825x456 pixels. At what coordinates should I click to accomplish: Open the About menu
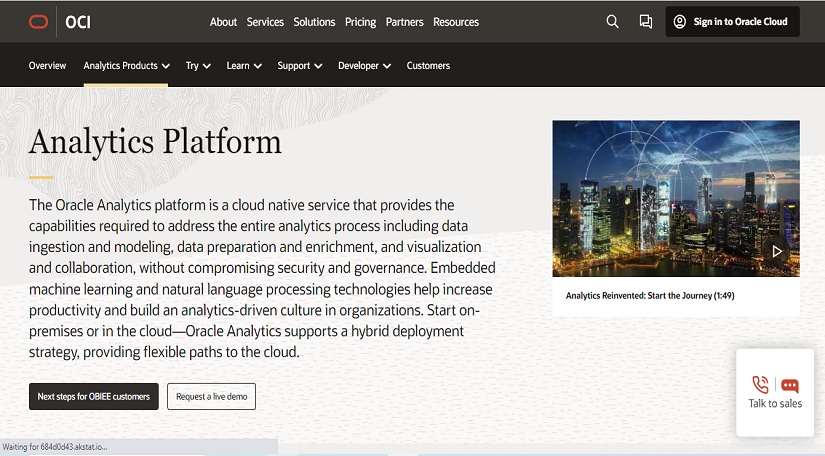pyautogui.click(x=223, y=22)
